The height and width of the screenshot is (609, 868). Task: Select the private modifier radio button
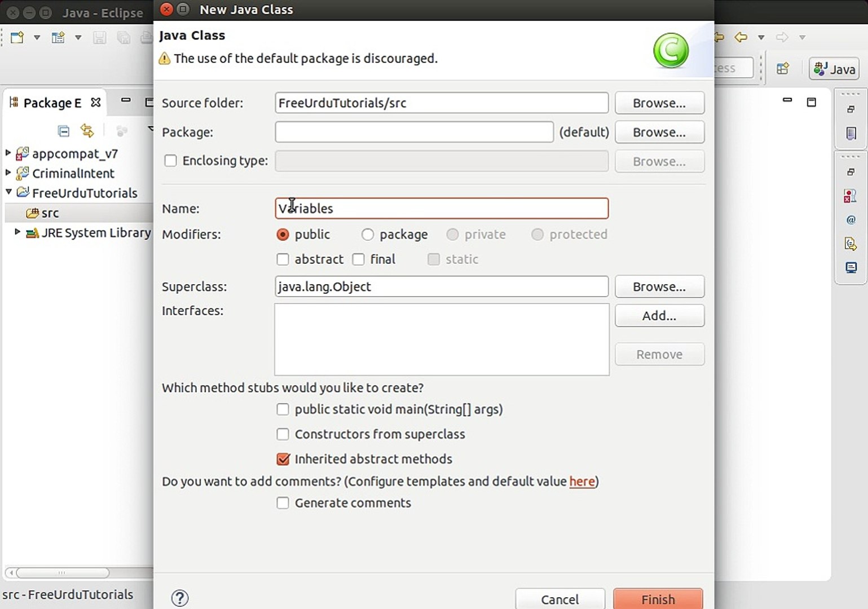point(452,235)
